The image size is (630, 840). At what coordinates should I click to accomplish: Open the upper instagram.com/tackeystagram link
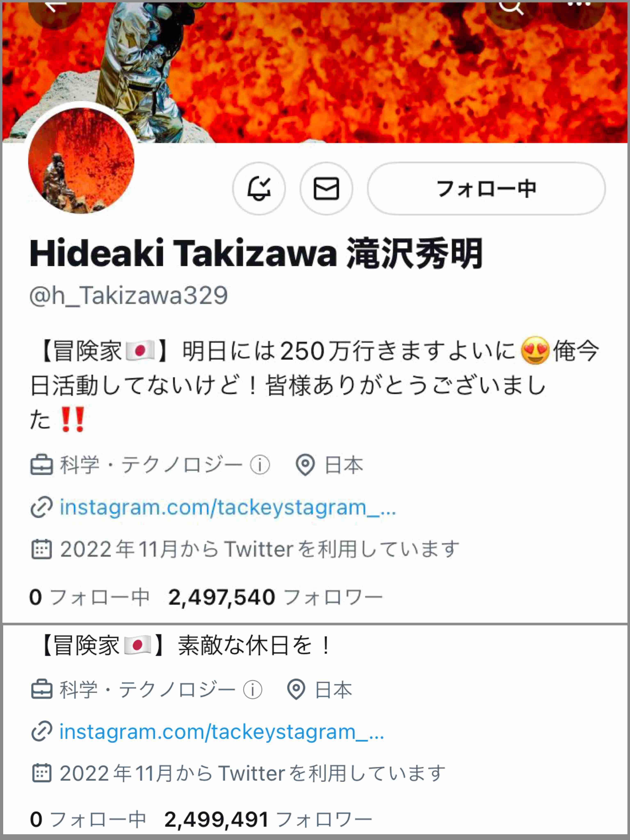[228, 507]
